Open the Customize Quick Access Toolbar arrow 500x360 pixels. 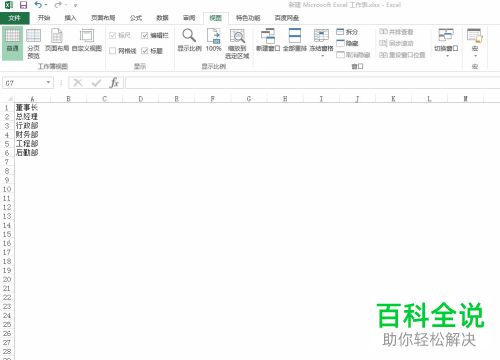pos(75,6)
